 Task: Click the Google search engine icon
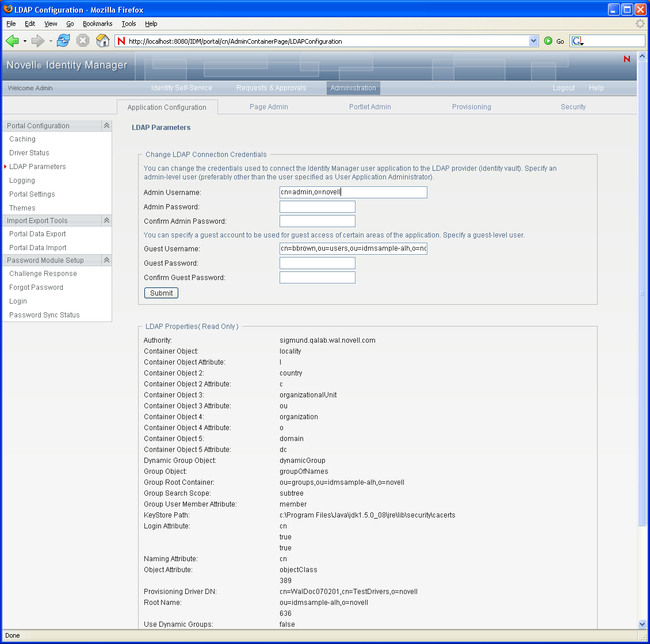[x=578, y=41]
